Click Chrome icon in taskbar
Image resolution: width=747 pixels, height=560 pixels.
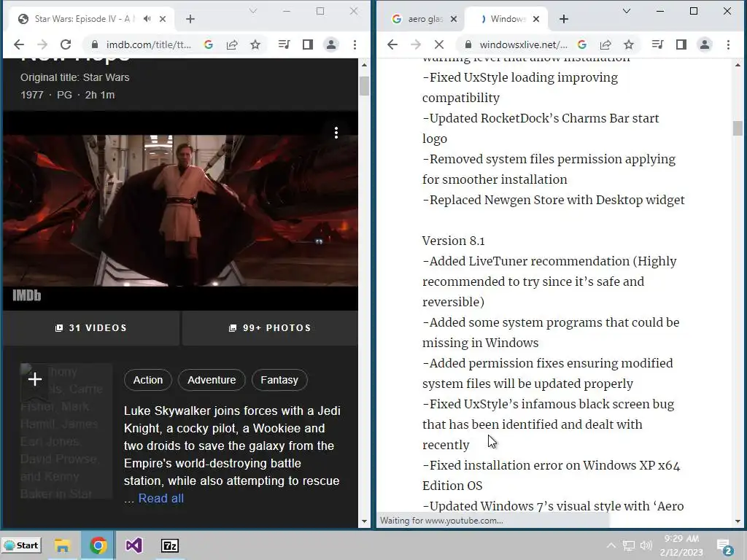point(98,545)
